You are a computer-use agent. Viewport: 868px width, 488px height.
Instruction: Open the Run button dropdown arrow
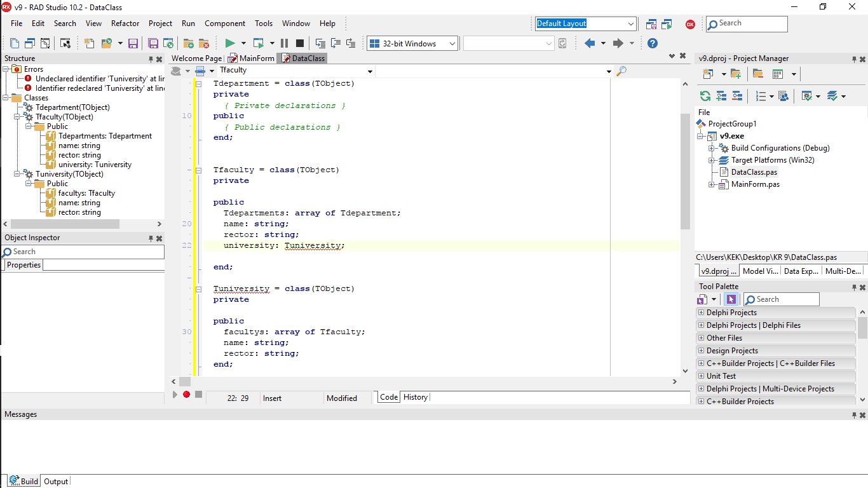coord(243,43)
